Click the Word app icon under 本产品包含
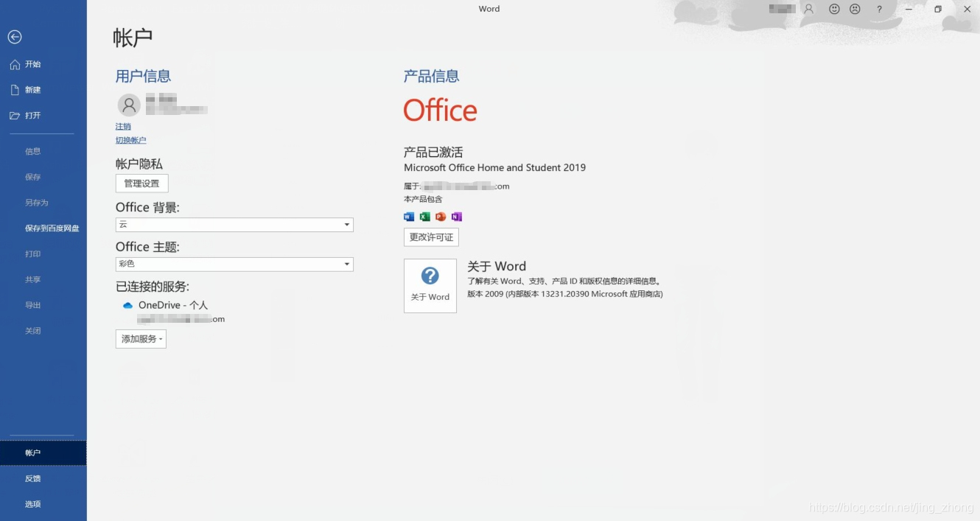Image resolution: width=980 pixels, height=521 pixels. tap(410, 217)
